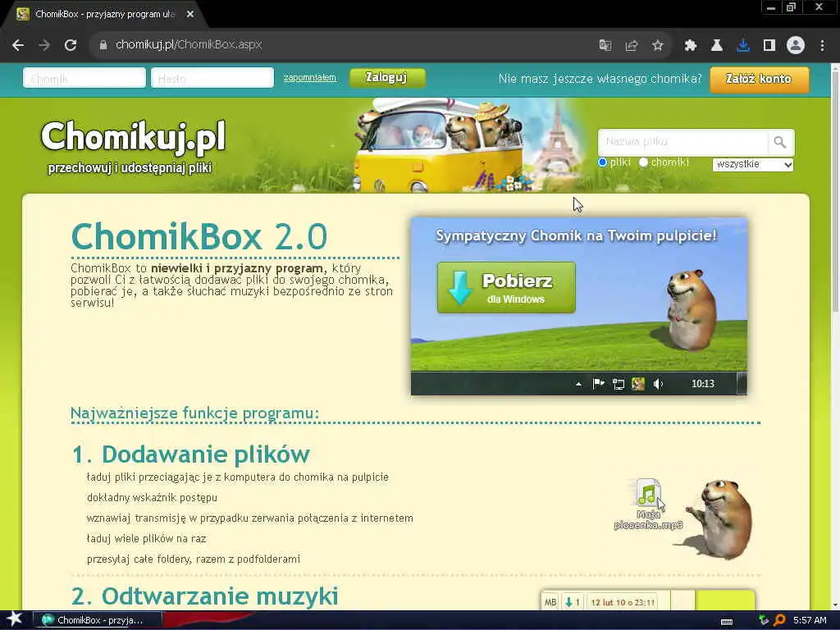Viewport: 840px width, 630px height.
Task: Focus the Chomik username field
Action: point(84,78)
